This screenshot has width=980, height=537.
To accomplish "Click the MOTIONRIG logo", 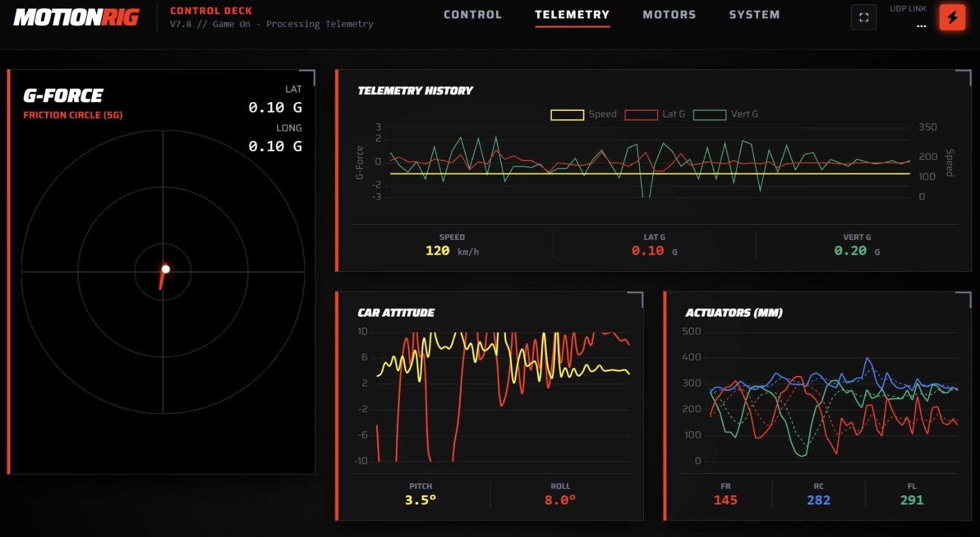I will [x=77, y=17].
